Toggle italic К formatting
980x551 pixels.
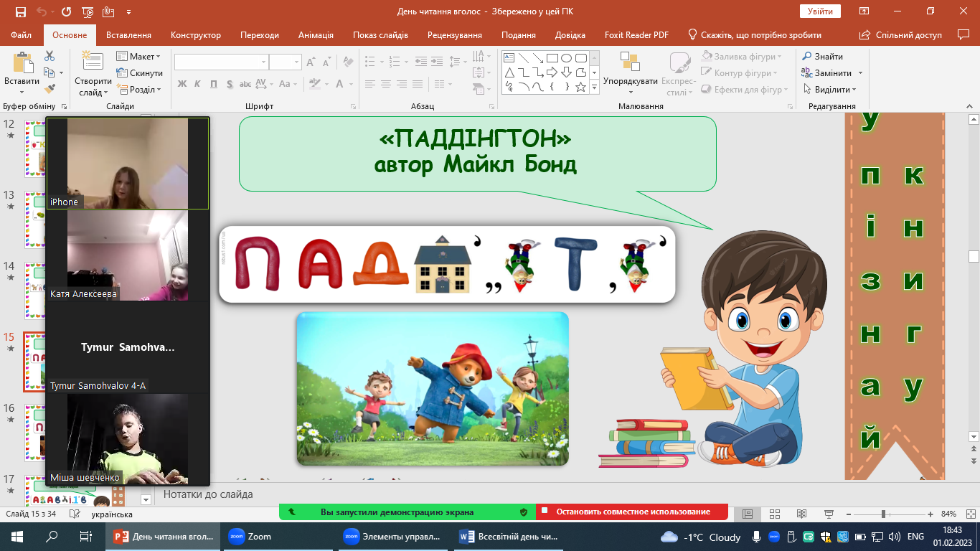(x=197, y=84)
